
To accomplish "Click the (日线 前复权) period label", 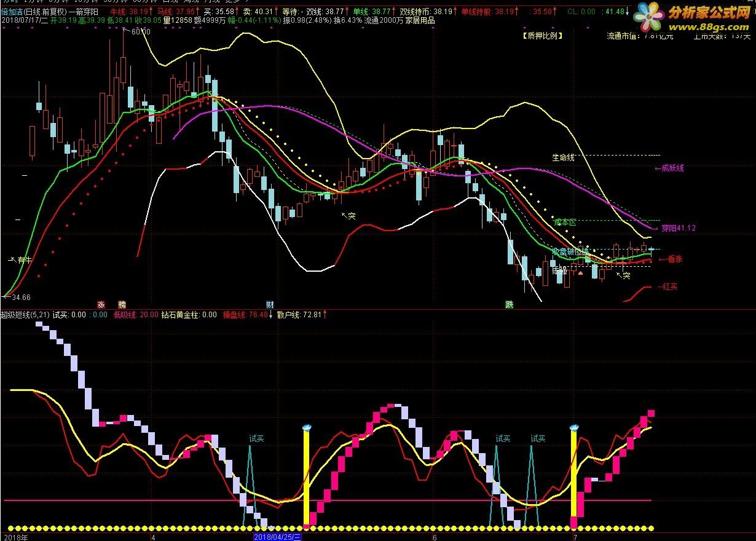I will [45, 12].
